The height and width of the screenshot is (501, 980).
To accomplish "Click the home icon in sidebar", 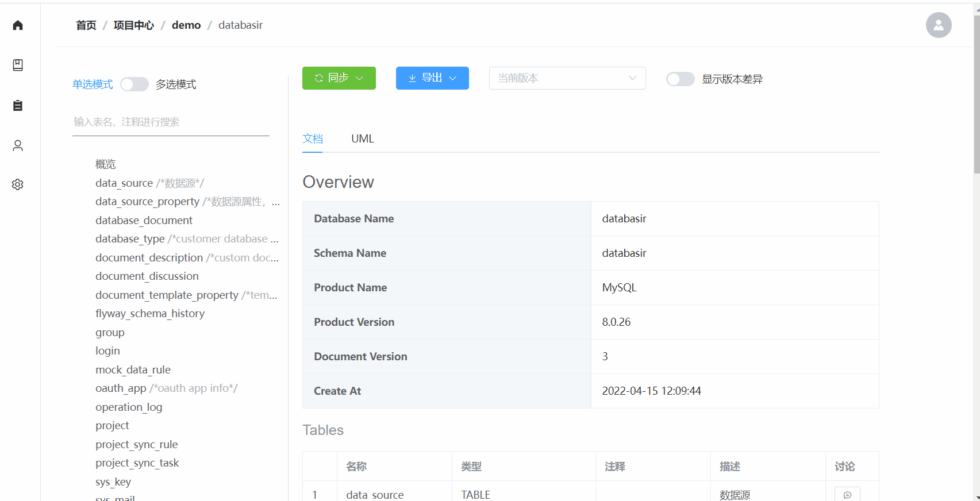I will 18,25.
